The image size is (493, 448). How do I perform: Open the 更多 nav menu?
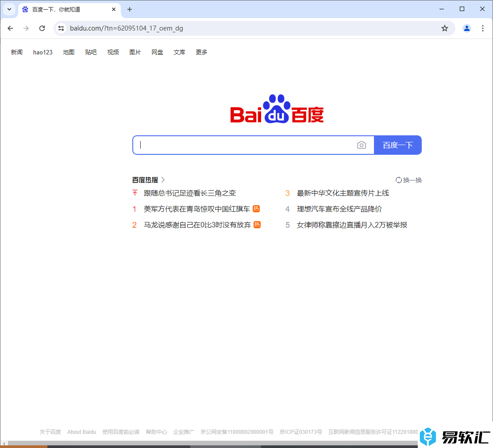pyautogui.click(x=201, y=52)
